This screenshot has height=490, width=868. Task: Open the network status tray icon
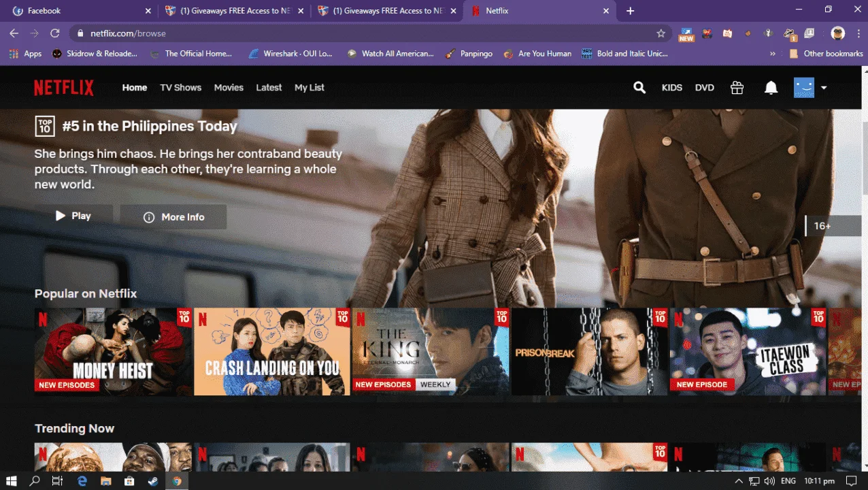click(754, 481)
